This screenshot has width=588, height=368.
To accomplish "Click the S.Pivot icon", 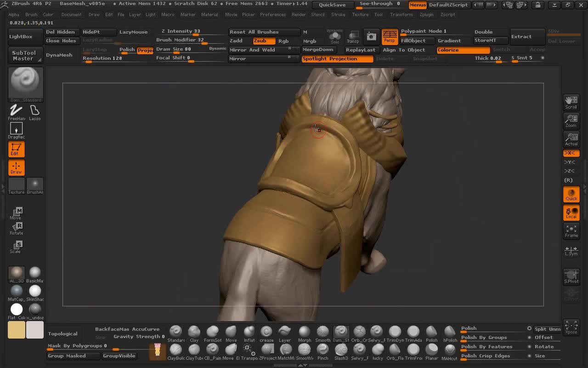I will [571, 276].
